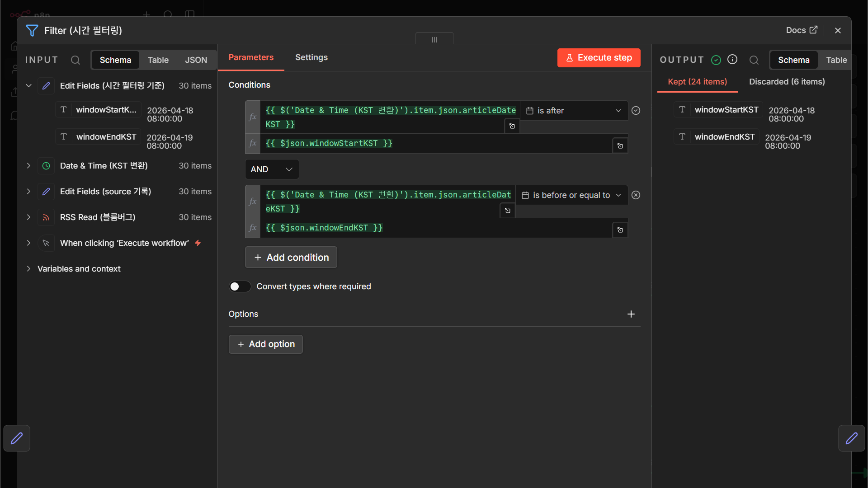Expand When clicking 'Execute workflow' node
The image size is (868, 488).
coord(28,243)
